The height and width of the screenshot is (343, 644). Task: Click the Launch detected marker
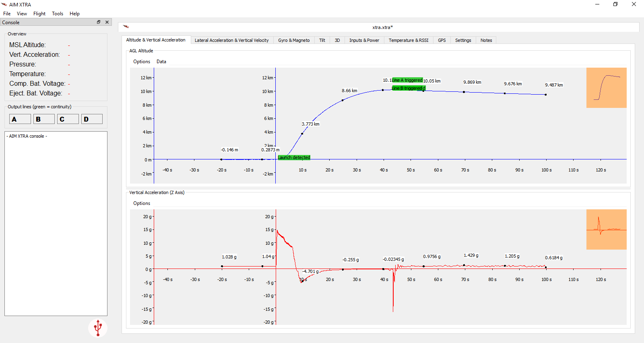point(294,157)
